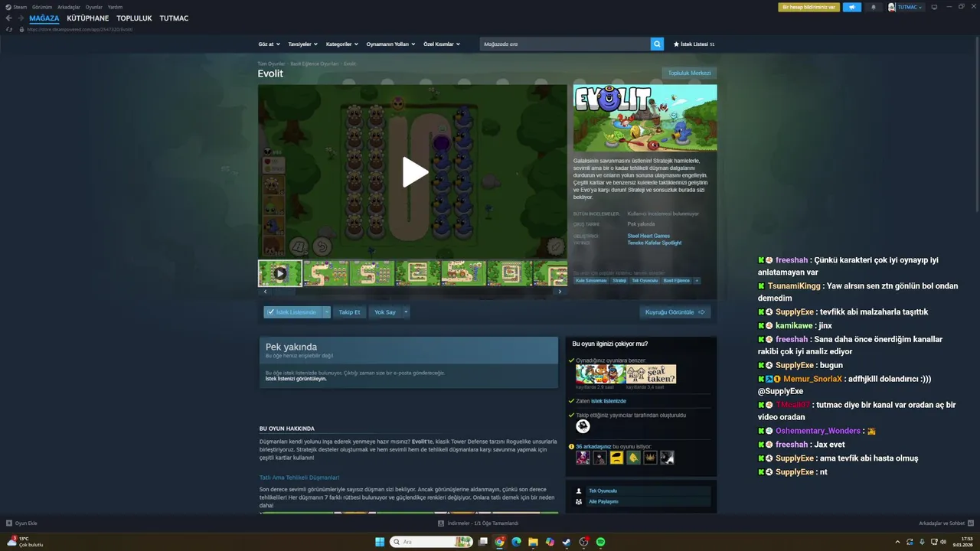Click Kuyruğu Görüntüle button

point(675,312)
